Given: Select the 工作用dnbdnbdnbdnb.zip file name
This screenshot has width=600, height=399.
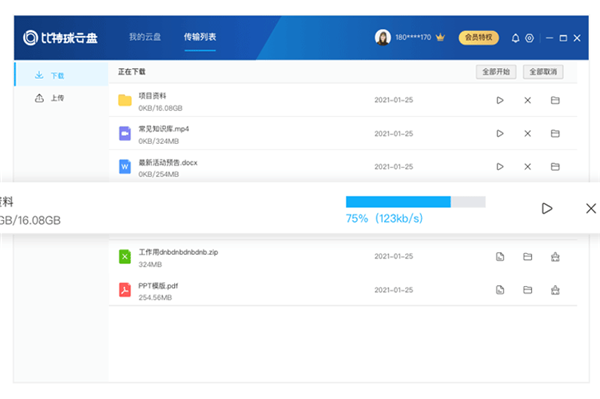Looking at the screenshot, I should tap(178, 252).
